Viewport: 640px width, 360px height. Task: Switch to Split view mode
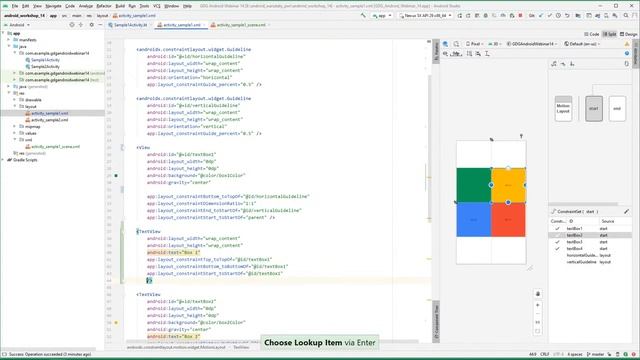coord(609,34)
